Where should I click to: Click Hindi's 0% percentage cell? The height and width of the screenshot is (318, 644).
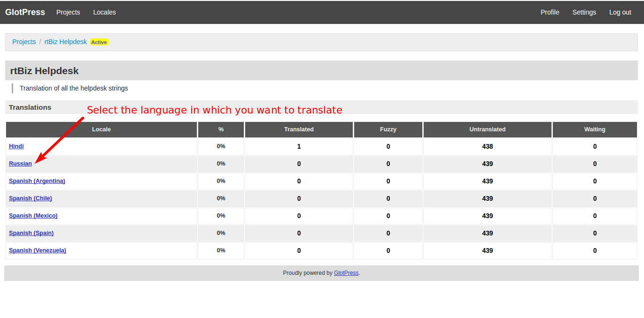coord(221,146)
